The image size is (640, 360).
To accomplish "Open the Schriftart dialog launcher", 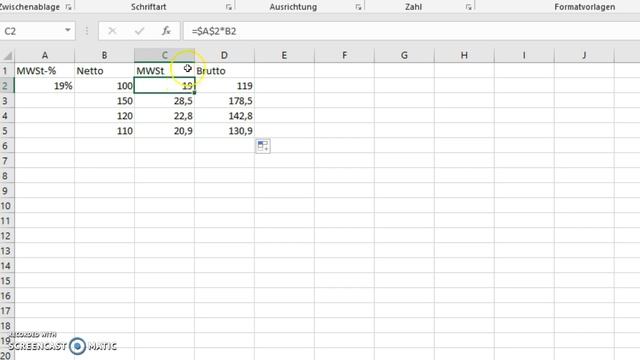I will 229,7.
